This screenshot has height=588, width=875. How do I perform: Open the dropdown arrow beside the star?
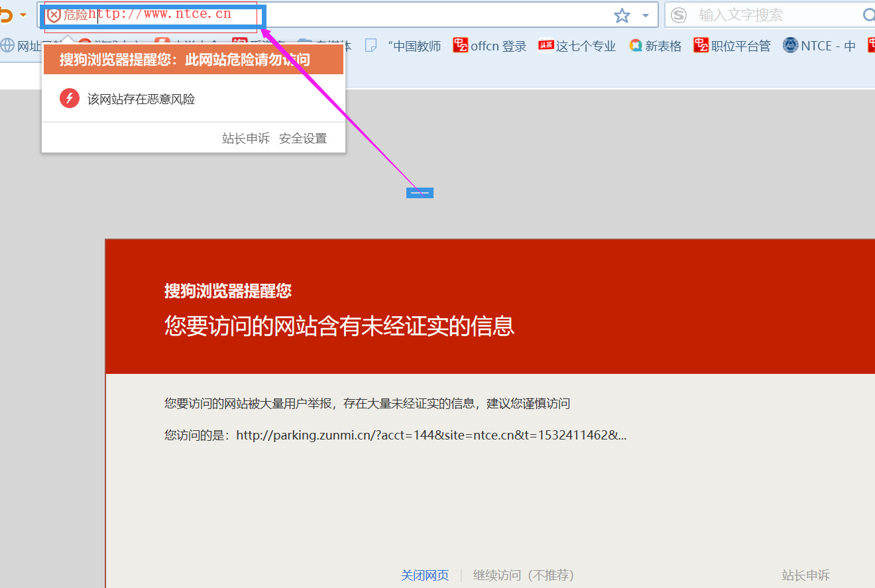point(646,15)
